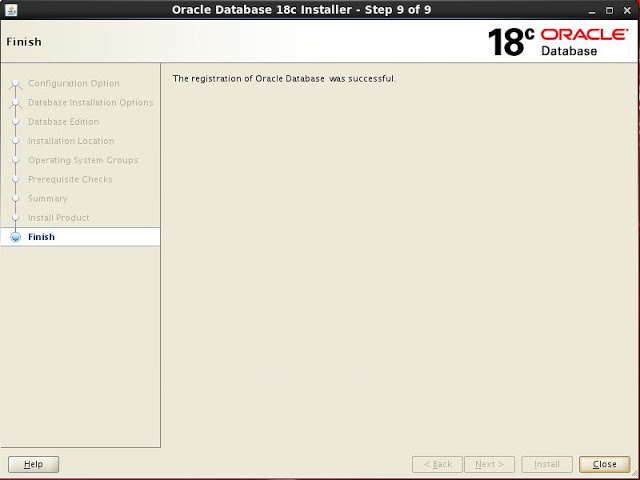Image resolution: width=640 pixels, height=480 pixels.
Task: Close the window using the title bar X
Action: pyautogui.click(x=627, y=10)
